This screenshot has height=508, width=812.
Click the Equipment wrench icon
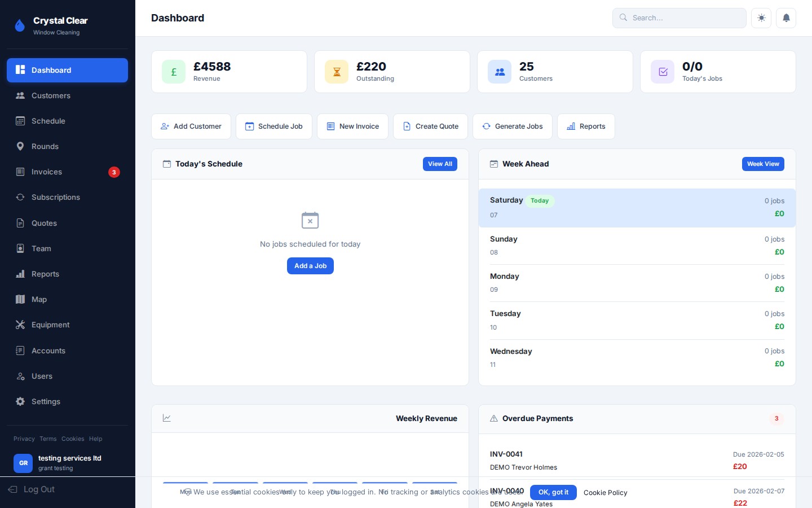click(x=20, y=325)
